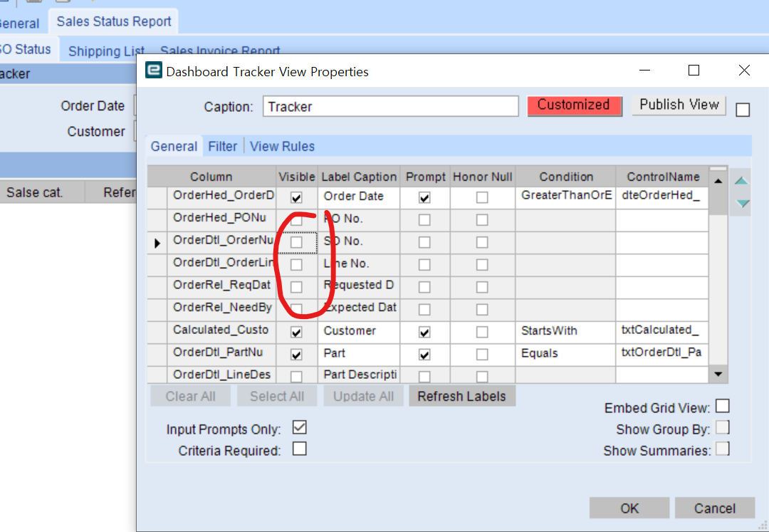Image resolution: width=769 pixels, height=532 pixels.
Task: Click the Clear All button
Action: pos(190,396)
